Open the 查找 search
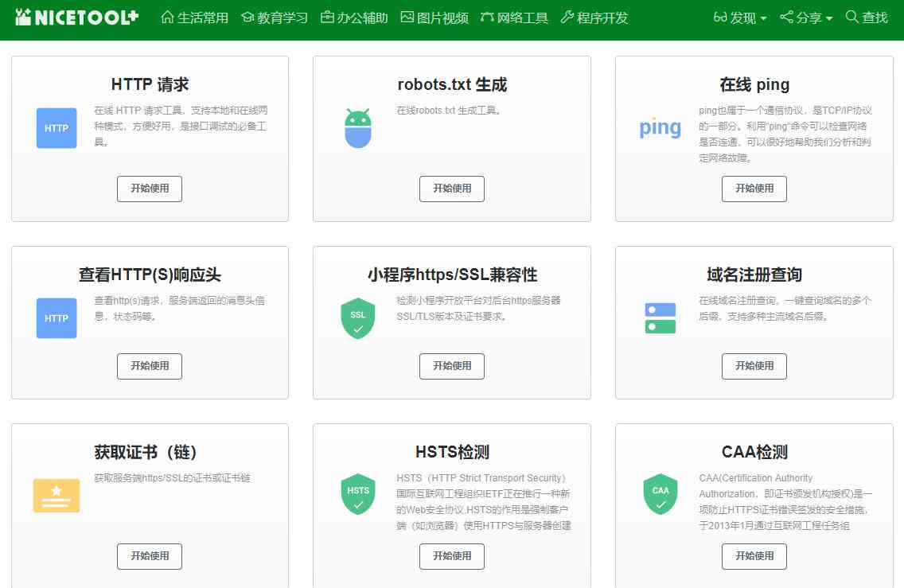 coord(867,18)
